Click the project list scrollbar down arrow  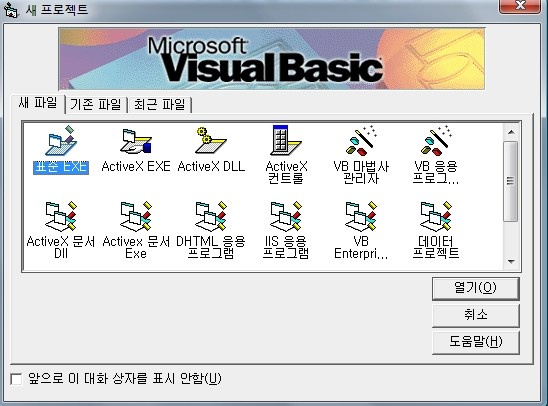pyautogui.click(x=511, y=261)
